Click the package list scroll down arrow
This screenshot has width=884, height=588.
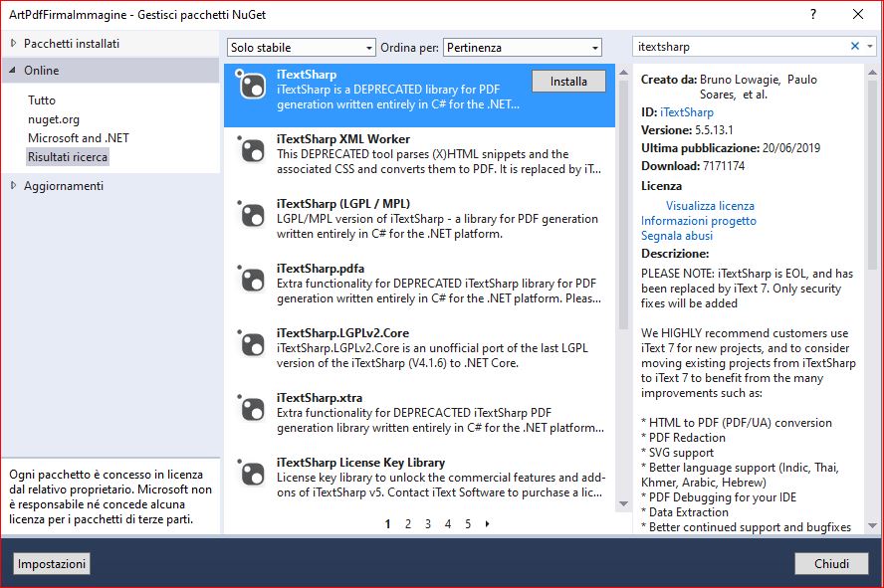pos(623,503)
